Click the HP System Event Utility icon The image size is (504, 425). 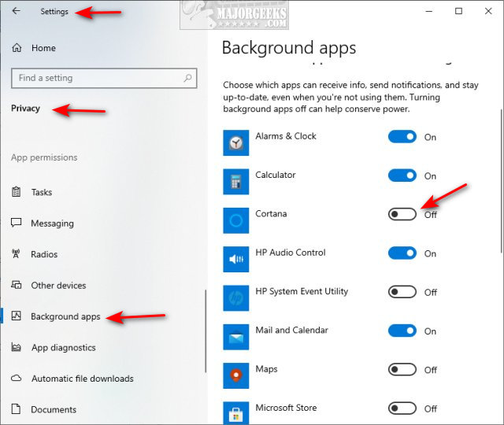click(x=236, y=298)
